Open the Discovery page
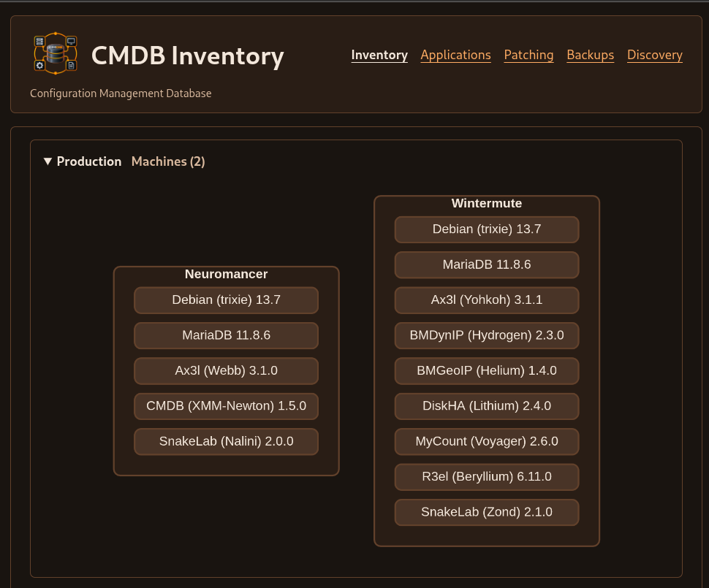Viewport: 709px width, 588px height. (654, 55)
